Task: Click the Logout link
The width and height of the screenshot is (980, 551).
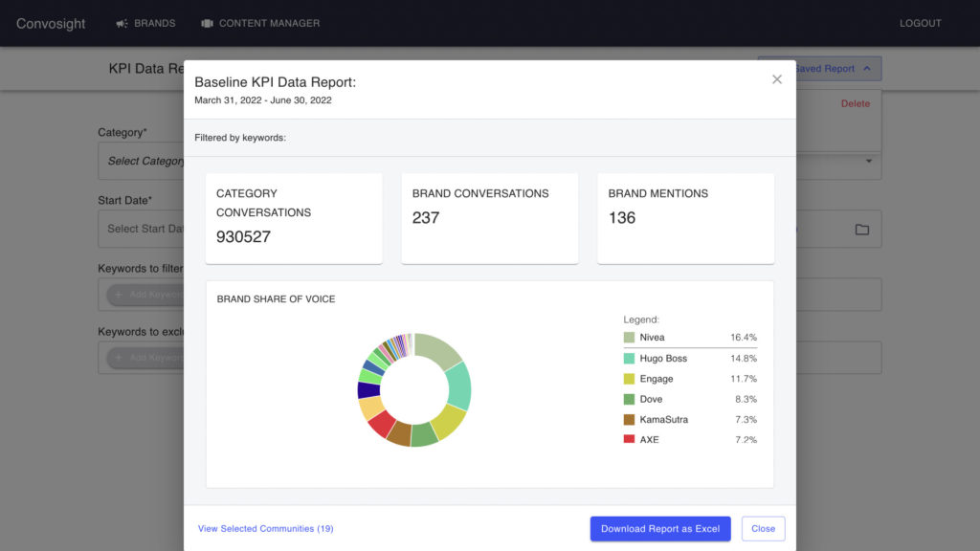Action: [920, 23]
